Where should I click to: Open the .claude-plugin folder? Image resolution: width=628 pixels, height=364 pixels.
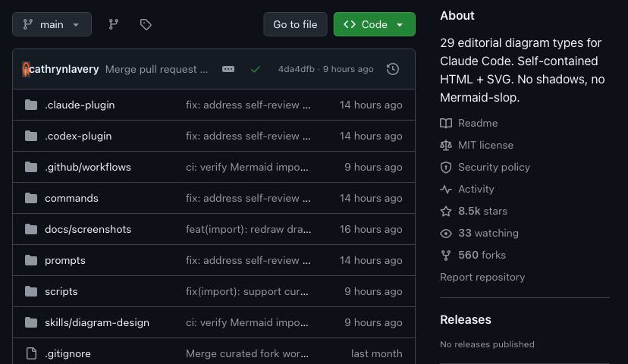click(x=80, y=105)
